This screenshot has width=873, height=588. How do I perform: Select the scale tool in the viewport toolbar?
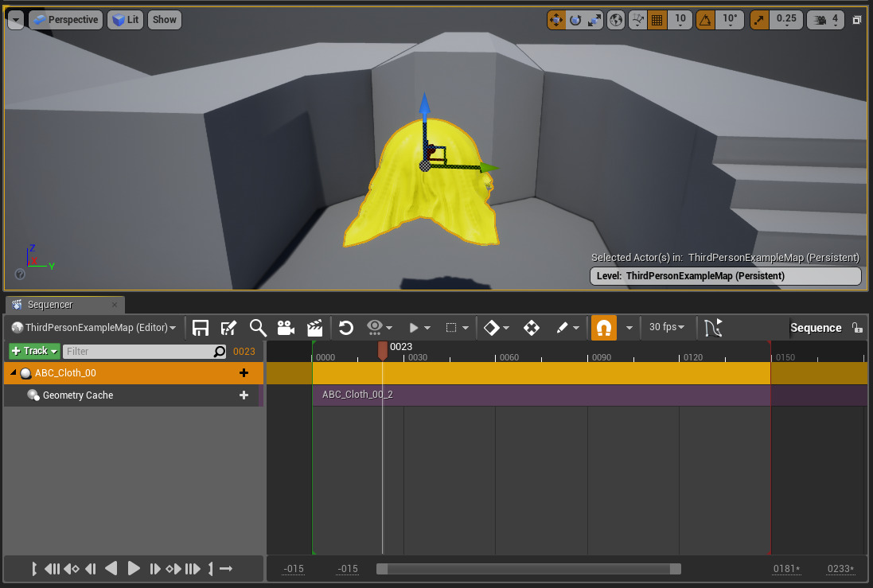click(x=594, y=20)
